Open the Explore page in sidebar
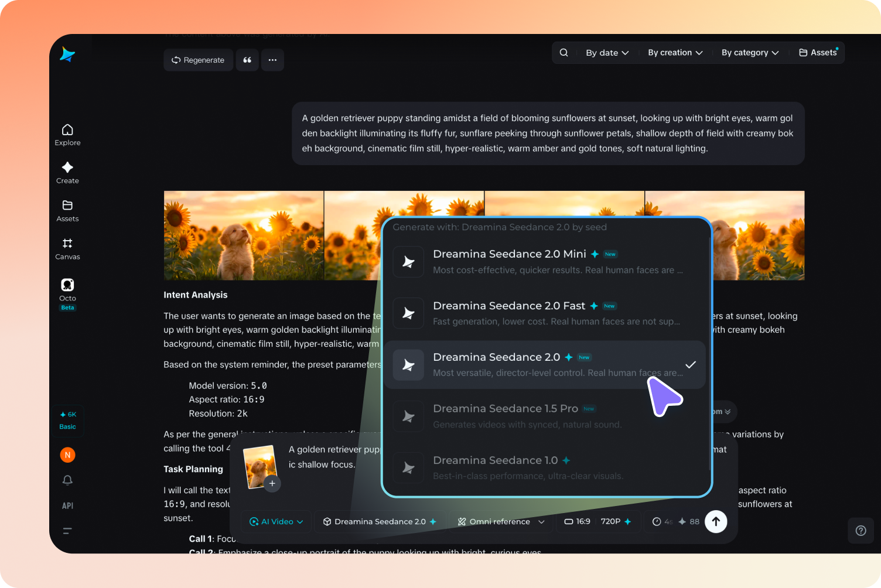The image size is (881, 588). coord(67,135)
